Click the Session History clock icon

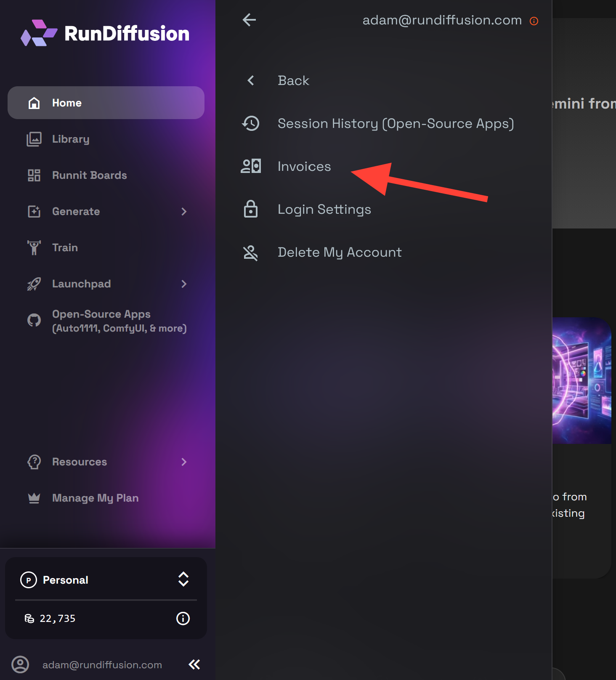tap(251, 123)
